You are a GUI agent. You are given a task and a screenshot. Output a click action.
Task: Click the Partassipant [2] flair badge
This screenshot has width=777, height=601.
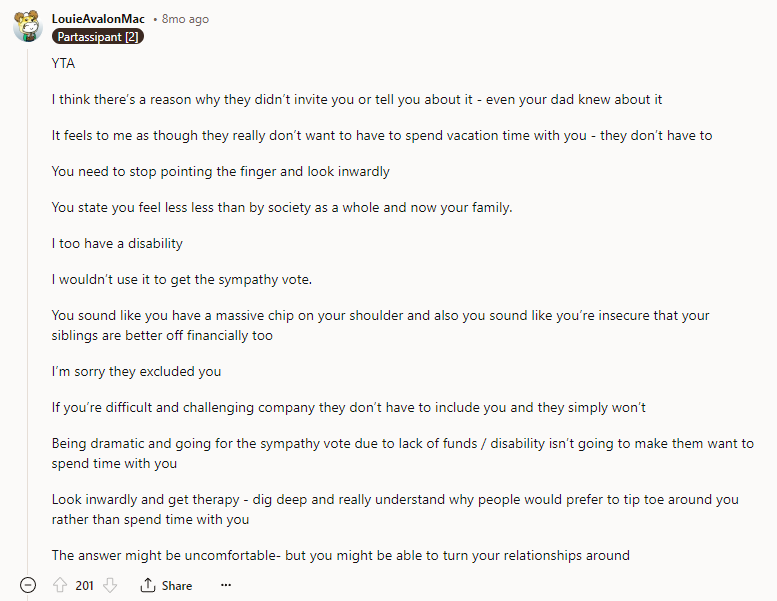click(97, 37)
